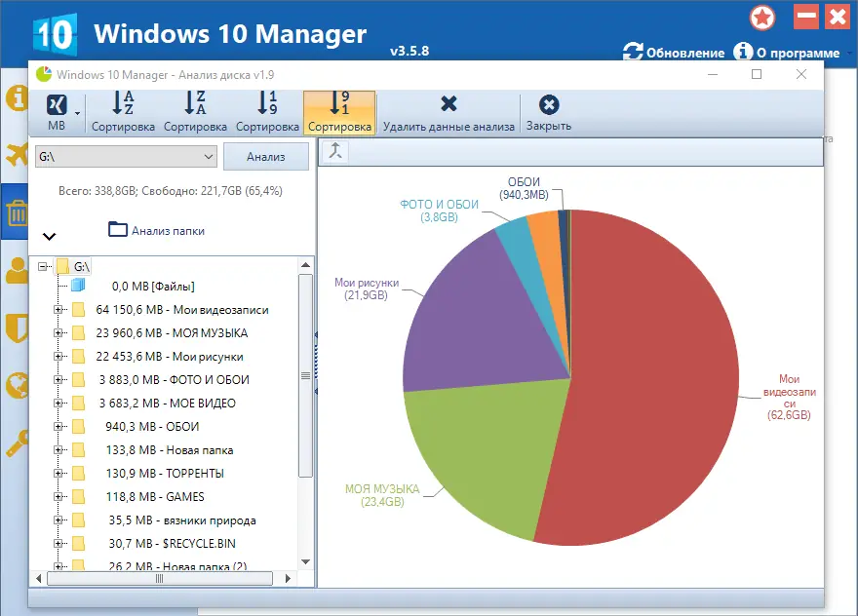The height and width of the screenshot is (616, 858).
Task: Click the horizontal scrollbar left arrow
Action: tap(38, 578)
